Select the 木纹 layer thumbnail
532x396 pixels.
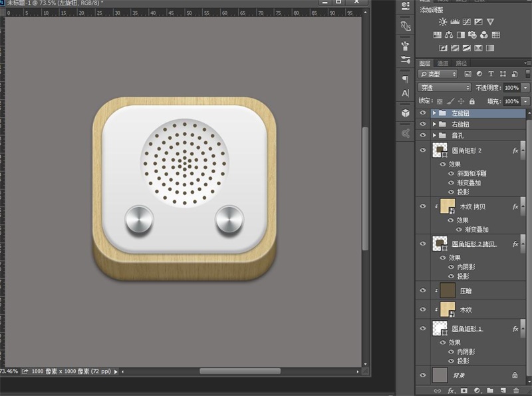click(x=448, y=309)
